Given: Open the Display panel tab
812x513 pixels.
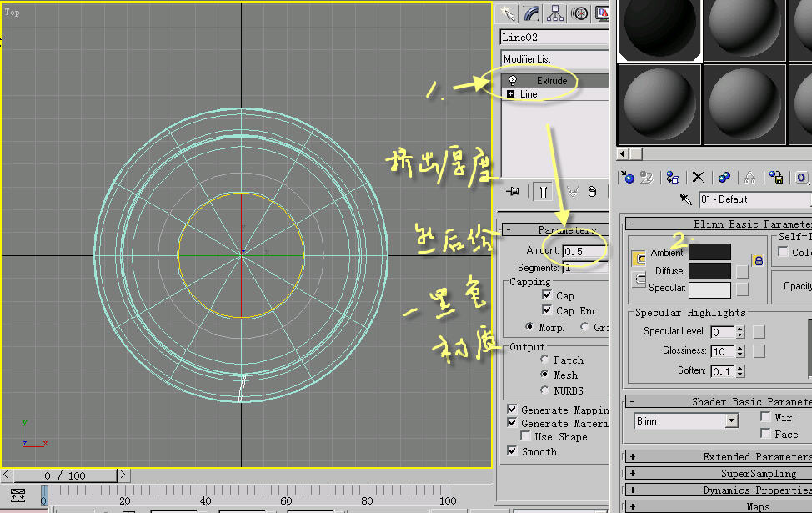Looking at the screenshot, I should [602, 13].
